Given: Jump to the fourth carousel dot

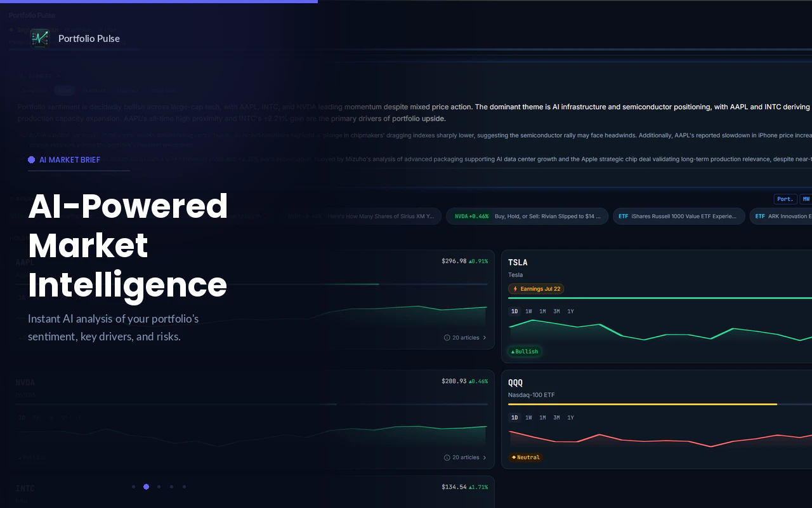Looking at the screenshot, I should pos(171,486).
